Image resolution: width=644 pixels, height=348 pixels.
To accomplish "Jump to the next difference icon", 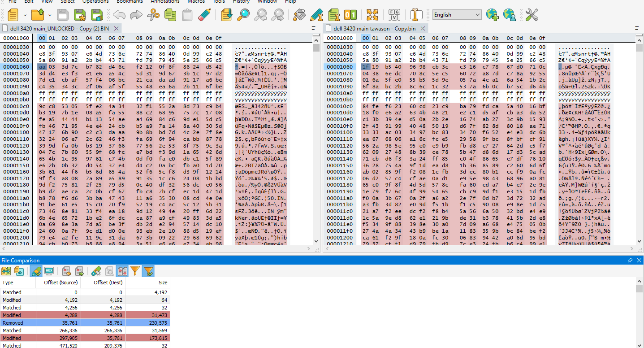I will click(x=80, y=271).
